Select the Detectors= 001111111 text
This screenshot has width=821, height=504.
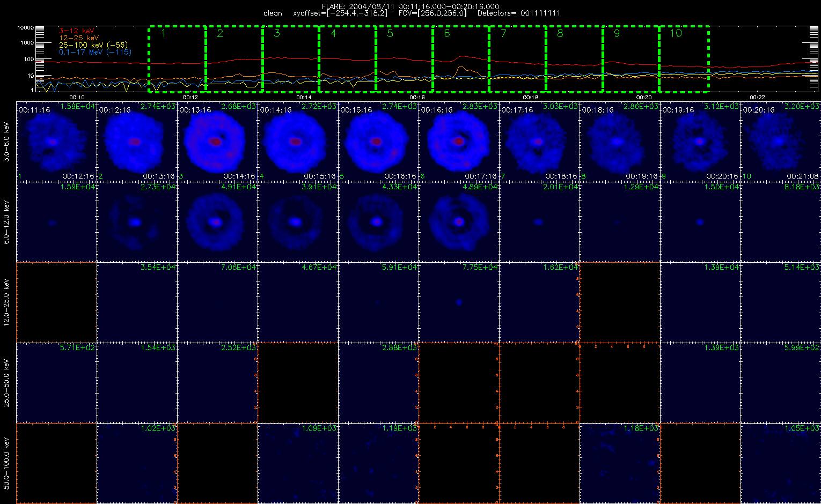(x=519, y=13)
